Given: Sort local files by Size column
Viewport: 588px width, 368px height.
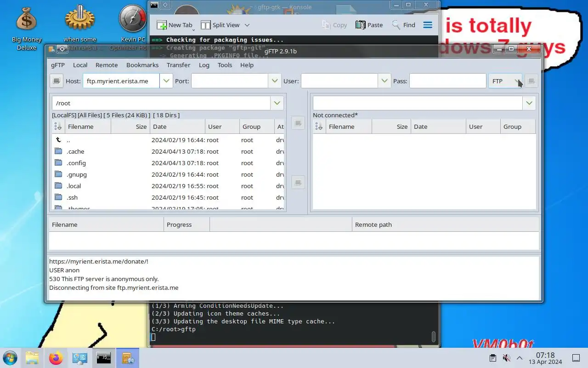Looking at the screenshot, I should click(130, 126).
